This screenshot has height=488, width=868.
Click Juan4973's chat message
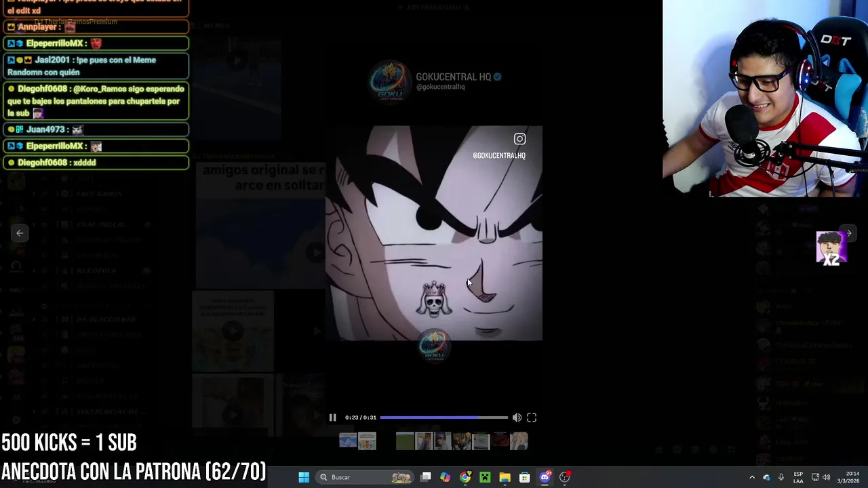click(x=96, y=129)
